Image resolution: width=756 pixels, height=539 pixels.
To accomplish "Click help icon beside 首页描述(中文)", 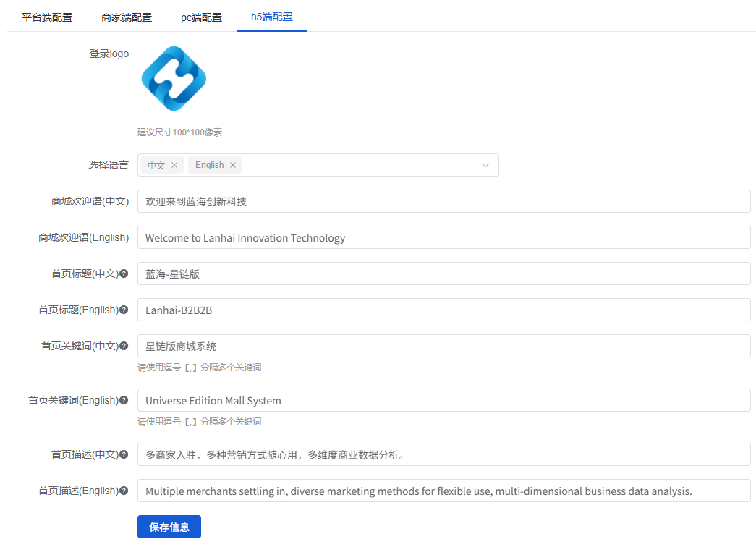I will pyautogui.click(x=124, y=454).
